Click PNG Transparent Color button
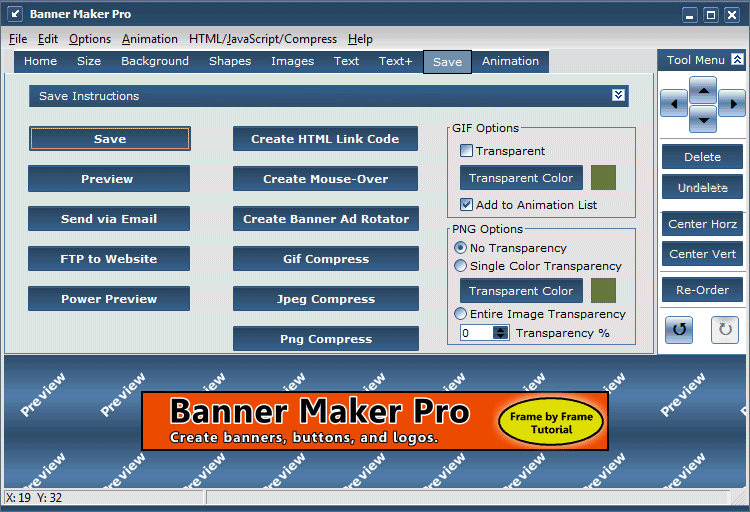Viewport: 750px width, 512px height. point(521,290)
